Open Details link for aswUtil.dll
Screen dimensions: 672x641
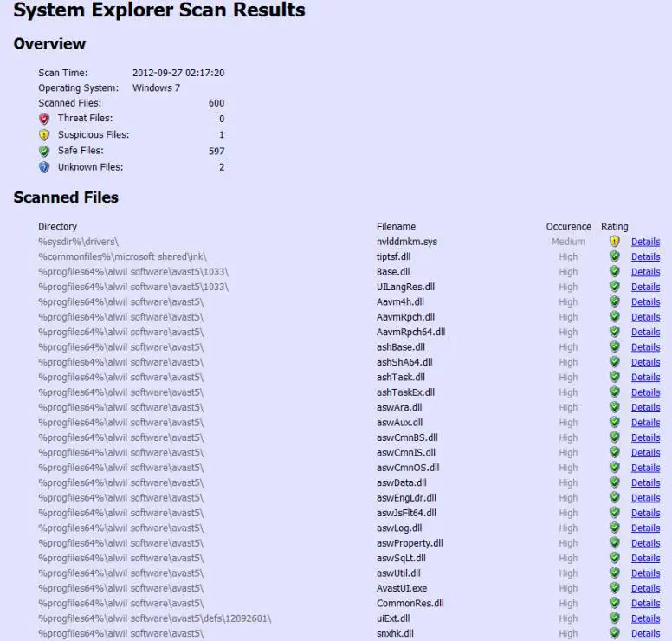645,573
